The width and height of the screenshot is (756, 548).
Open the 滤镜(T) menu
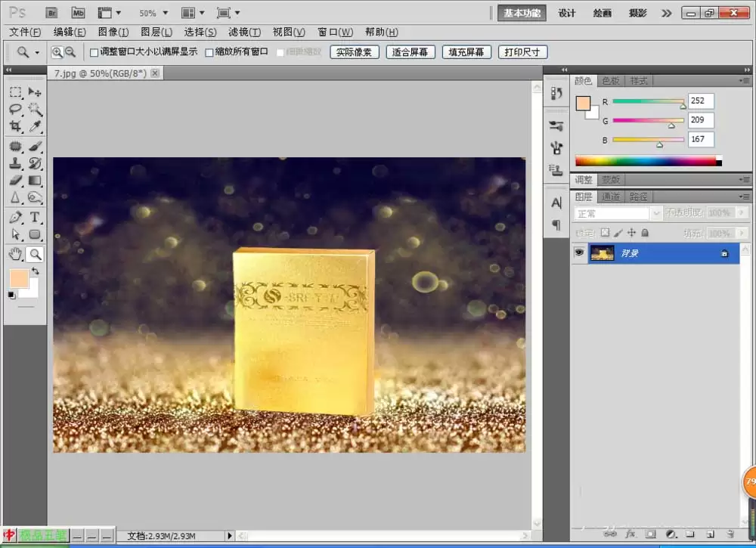point(244,32)
